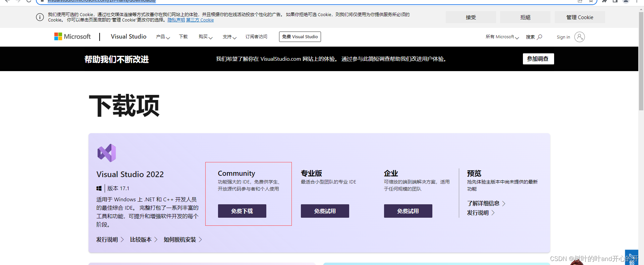Screen dimensions: 644x265
Task: Click the 预览 heading
Action: click(474, 173)
